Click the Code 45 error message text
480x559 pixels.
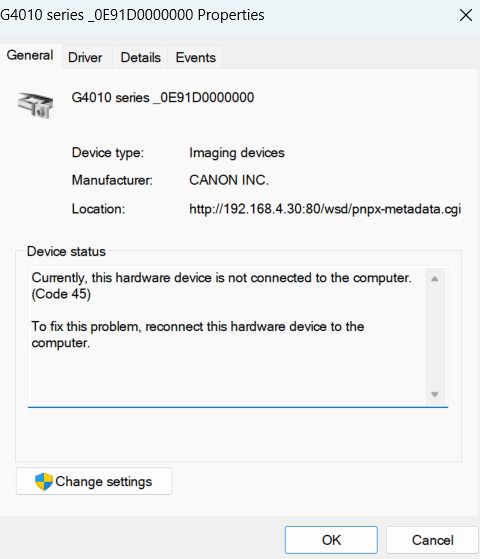click(221, 286)
